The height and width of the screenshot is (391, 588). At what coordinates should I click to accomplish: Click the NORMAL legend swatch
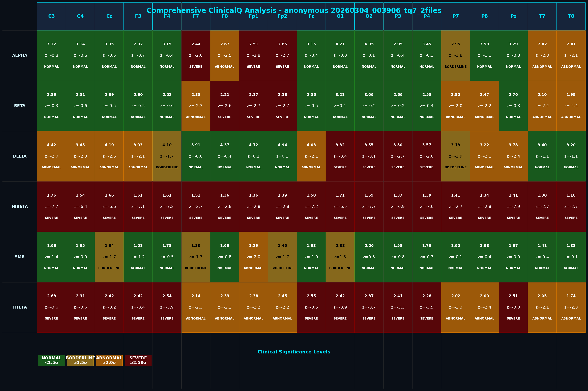pos(51,360)
